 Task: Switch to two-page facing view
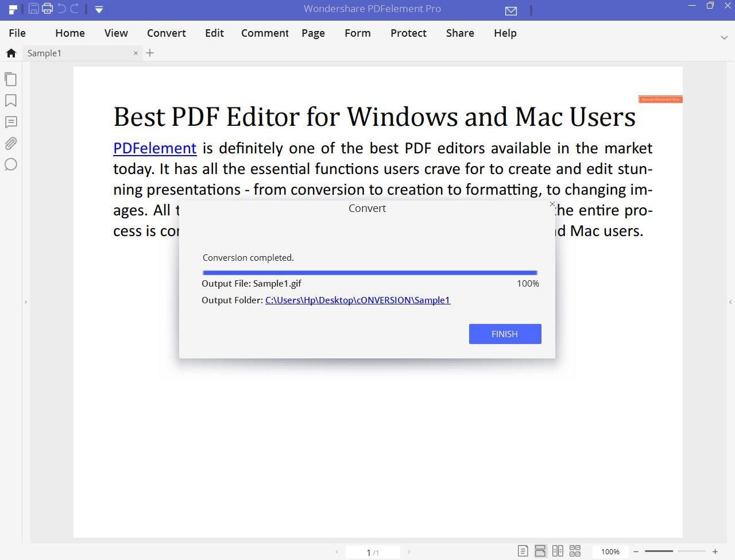point(558,551)
